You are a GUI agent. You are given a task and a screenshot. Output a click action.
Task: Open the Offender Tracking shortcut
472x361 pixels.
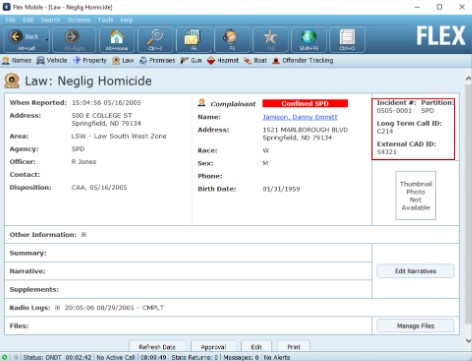tap(303, 60)
